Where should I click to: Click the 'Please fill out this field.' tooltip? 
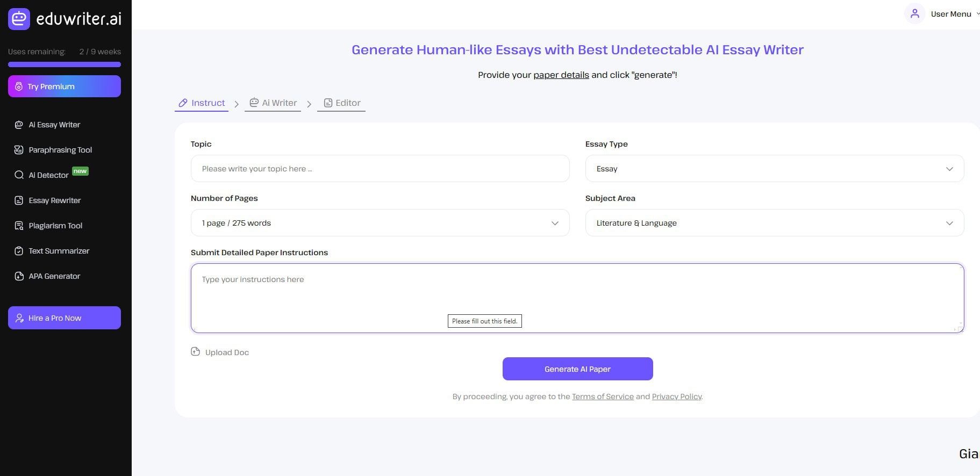(x=485, y=321)
